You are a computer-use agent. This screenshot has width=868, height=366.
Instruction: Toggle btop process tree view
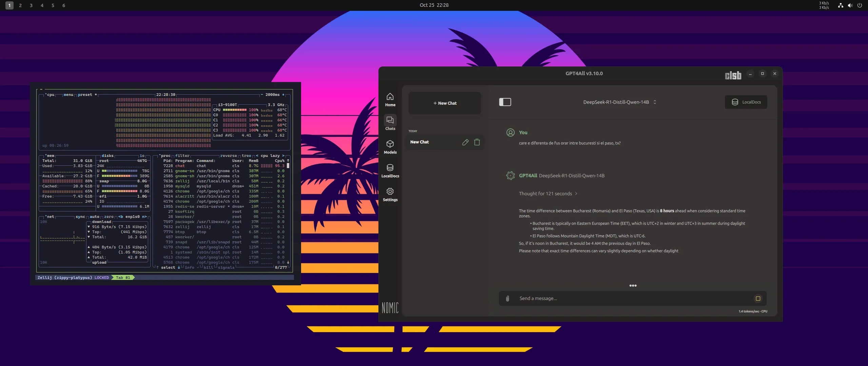pos(246,156)
